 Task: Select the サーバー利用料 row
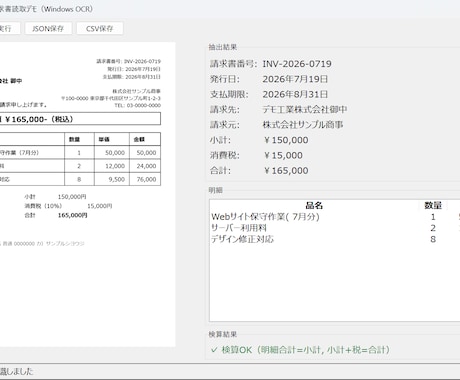(x=335, y=228)
